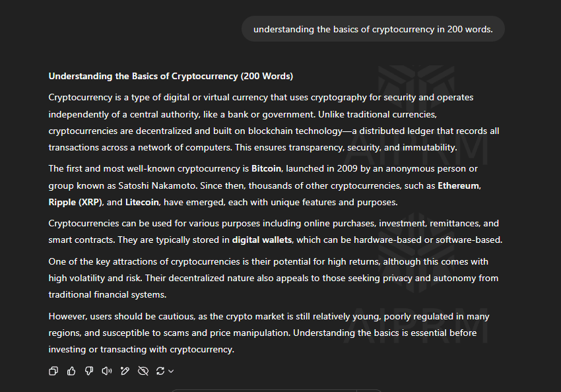Viewport: 561px width, 392px height.
Task: Click the bold word Bitcoin
Action: [266, 168]
